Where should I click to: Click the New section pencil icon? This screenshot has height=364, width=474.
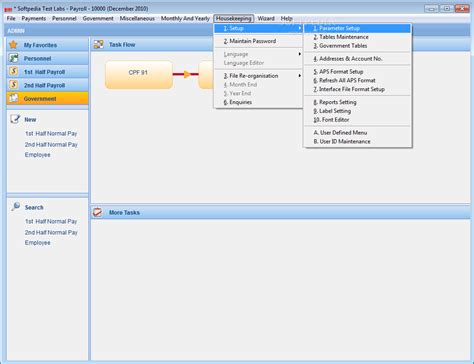point(15,119)
